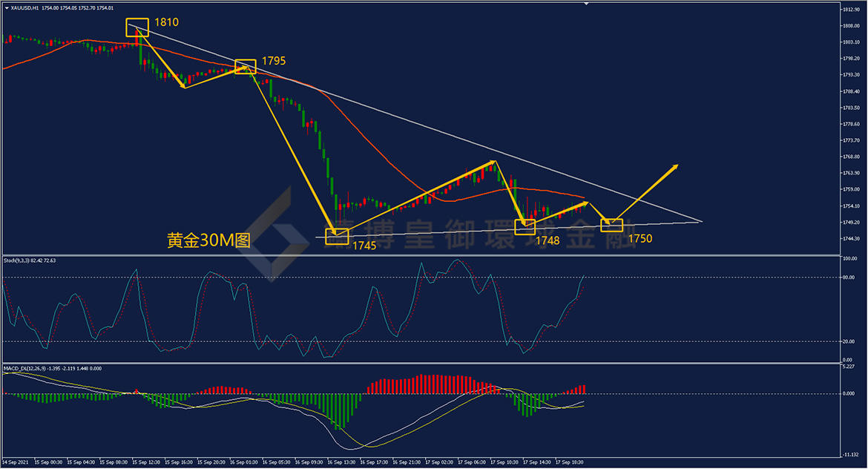This screenshot has width=868, height=469.
Task: Click the 80.00 level on the Stoch scale
Action: tap(849, 278)
